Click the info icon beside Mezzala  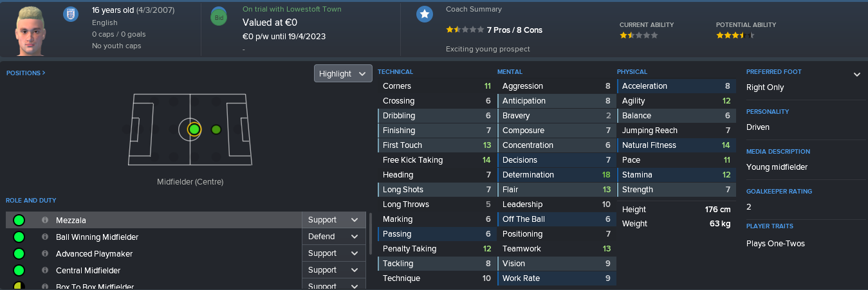[45, 220]
